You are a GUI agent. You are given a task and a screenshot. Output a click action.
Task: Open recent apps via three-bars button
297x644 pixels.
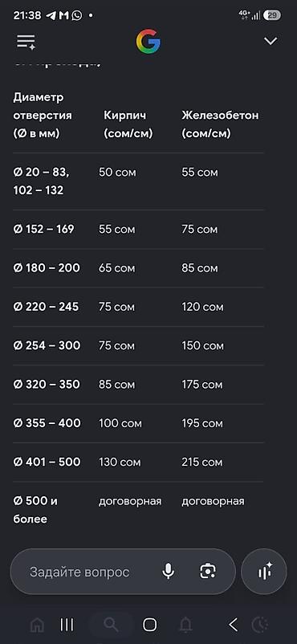point(67,625)
